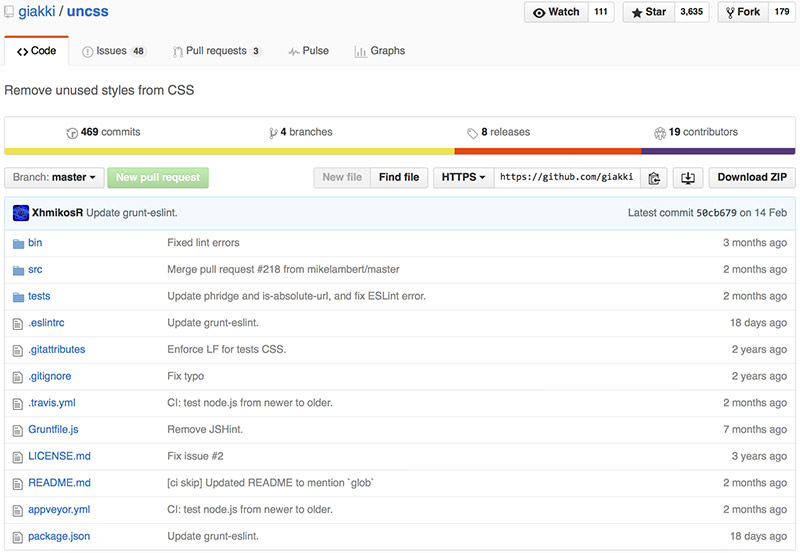This screenshot has width=800, height=553.
Task: Click the src folder icon
Action: [18, 270]
